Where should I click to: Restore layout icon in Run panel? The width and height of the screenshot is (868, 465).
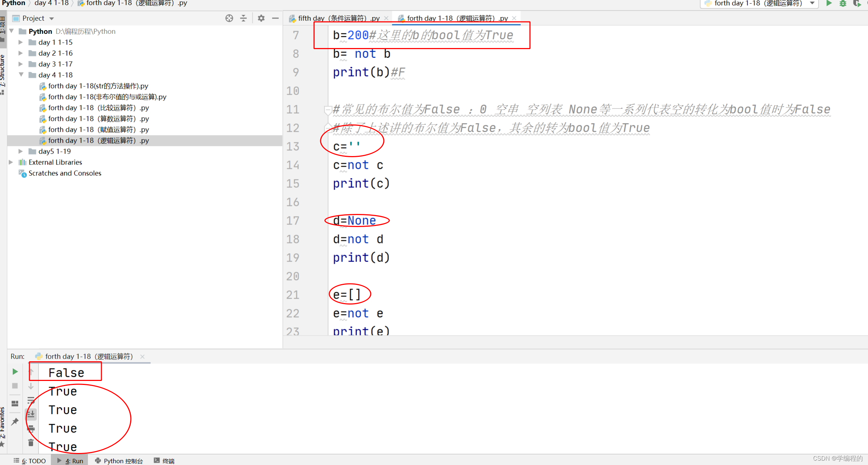[15, 404]
